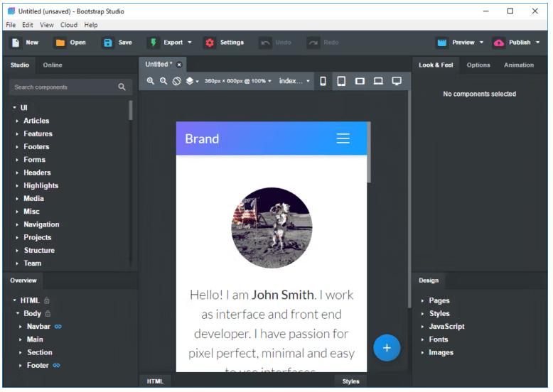The image size is (553, 392).
Task: Switch to the Online components tab
Action: click(x=53, y=65)
